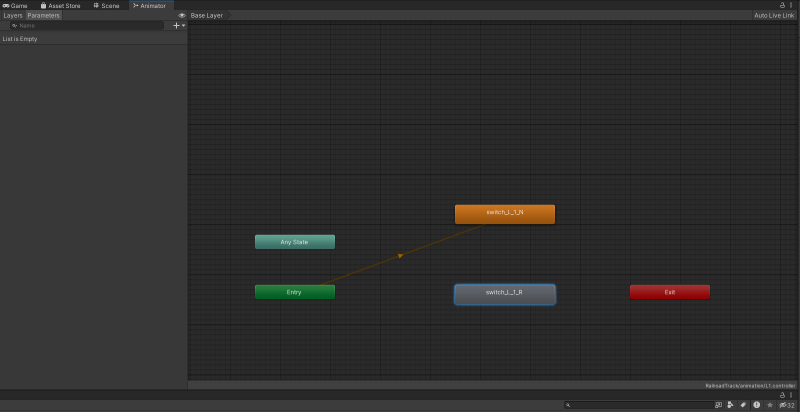The width and height of the screenshot is (800, 412).
Task: Open the lower panel's three-dot menu
Action: click(792, 395)
